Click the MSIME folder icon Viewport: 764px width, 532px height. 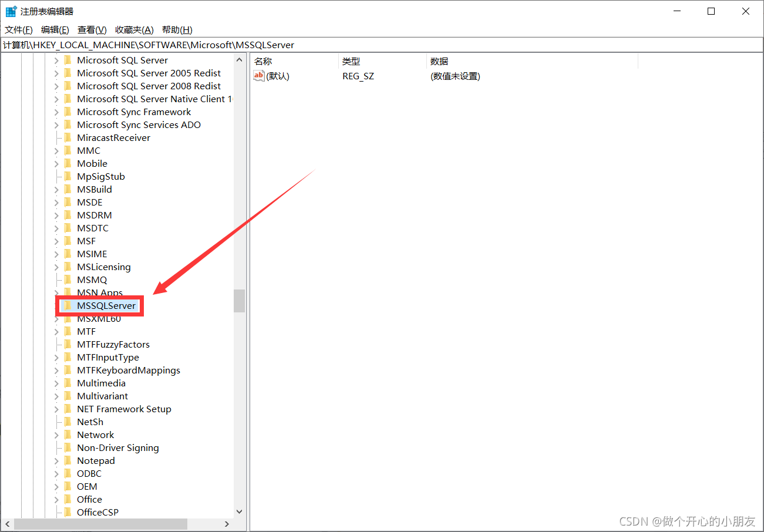68,254
